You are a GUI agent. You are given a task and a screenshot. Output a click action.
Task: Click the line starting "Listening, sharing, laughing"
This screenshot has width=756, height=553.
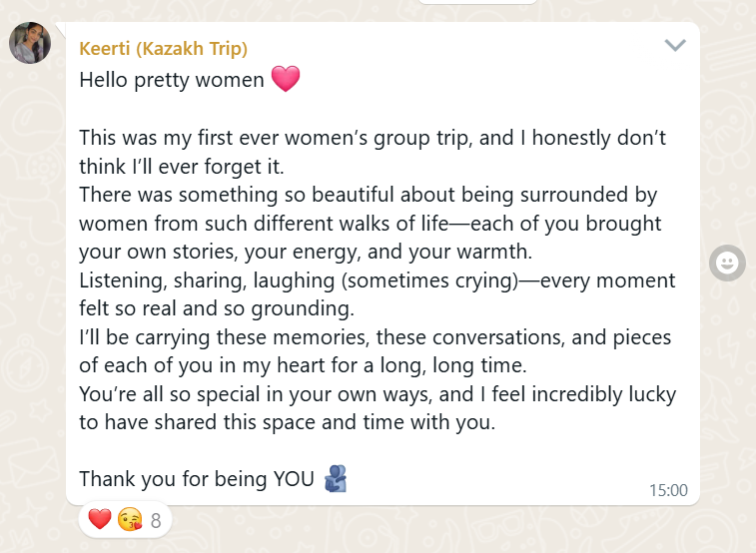coord(378,280)
